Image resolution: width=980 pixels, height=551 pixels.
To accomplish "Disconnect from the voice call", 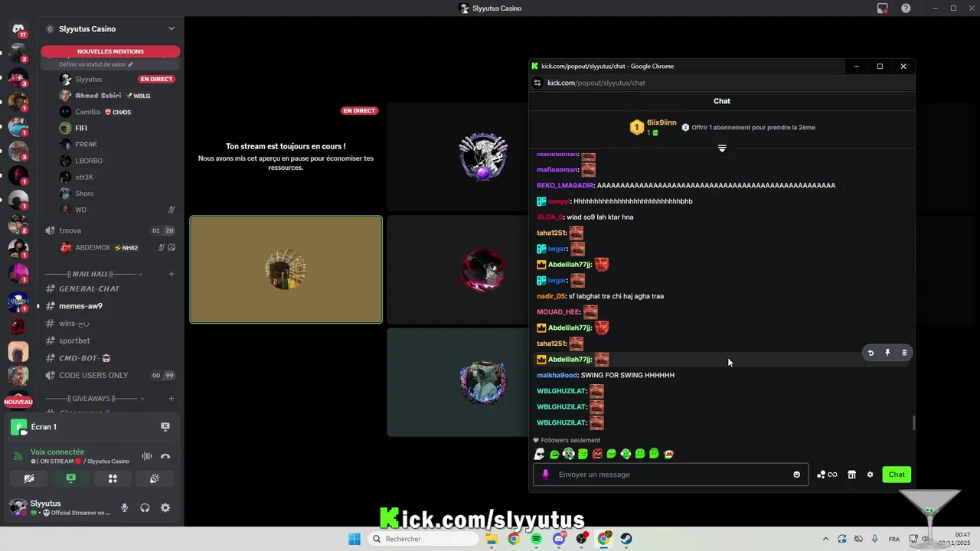I will click(x=165, y=457).
